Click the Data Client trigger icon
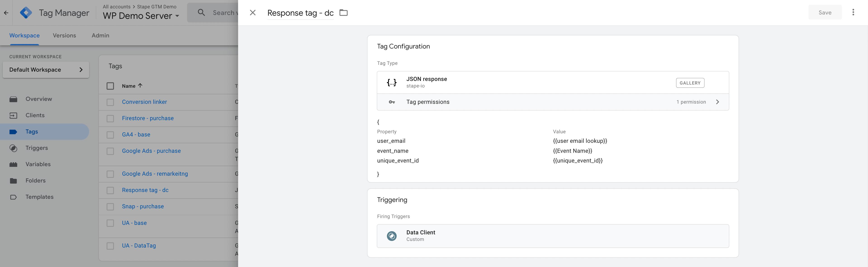868x267 pixels. point(391,235)
